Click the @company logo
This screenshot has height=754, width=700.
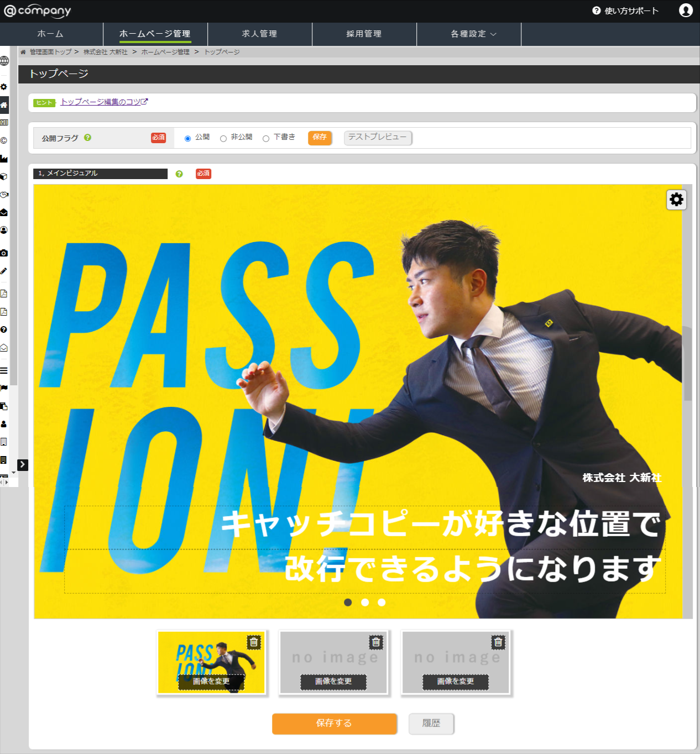pyautogui.click(x=37, y=11)
